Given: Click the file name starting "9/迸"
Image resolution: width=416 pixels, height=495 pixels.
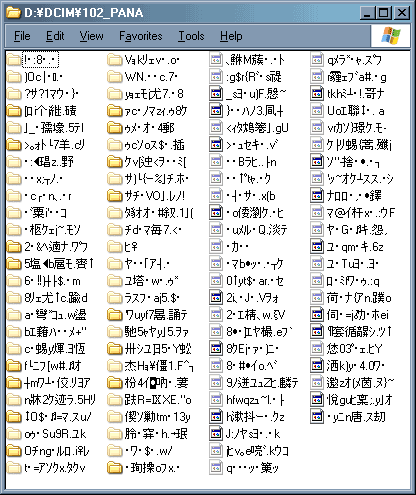Looking at the screenshot, I should 262,383.
